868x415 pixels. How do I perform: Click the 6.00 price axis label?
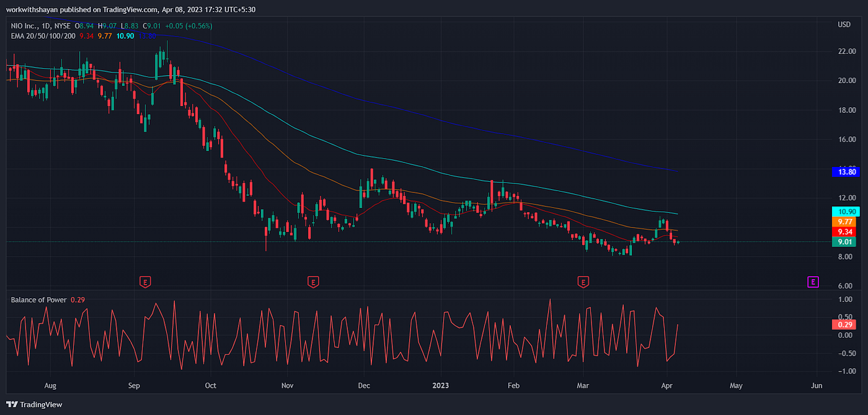coord(844,287)
